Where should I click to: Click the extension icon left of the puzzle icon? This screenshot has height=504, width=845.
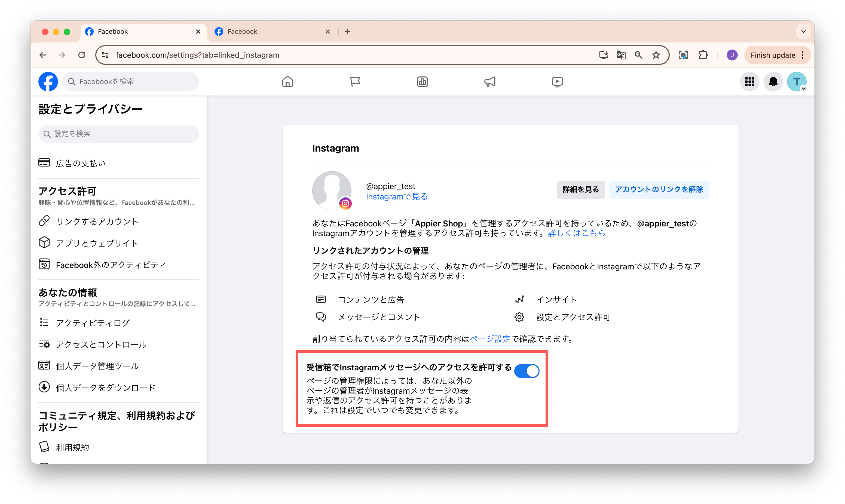[683, 55]
